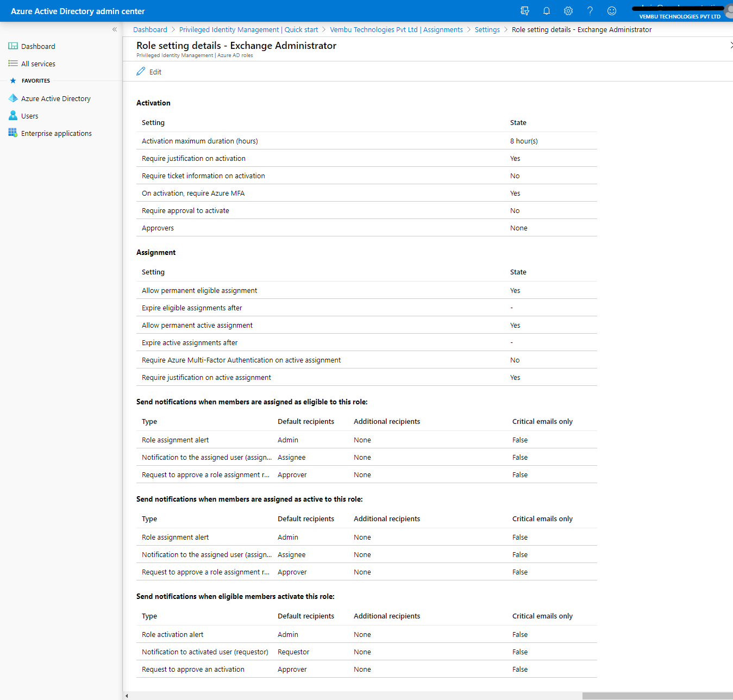Click "Critical emails only" header in active notifications table
Screen dimensions: 733x700
pos(542,518)
